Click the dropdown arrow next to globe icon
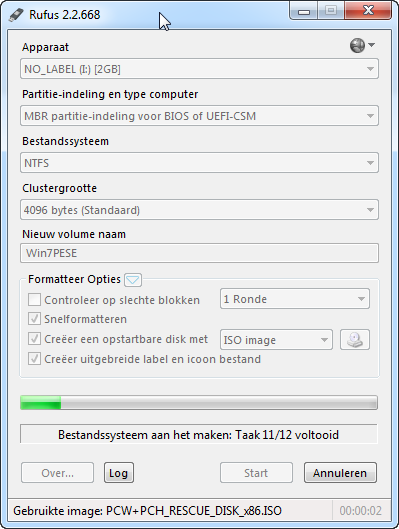Viewport: 399px width, 529px height. click(371, 45)
